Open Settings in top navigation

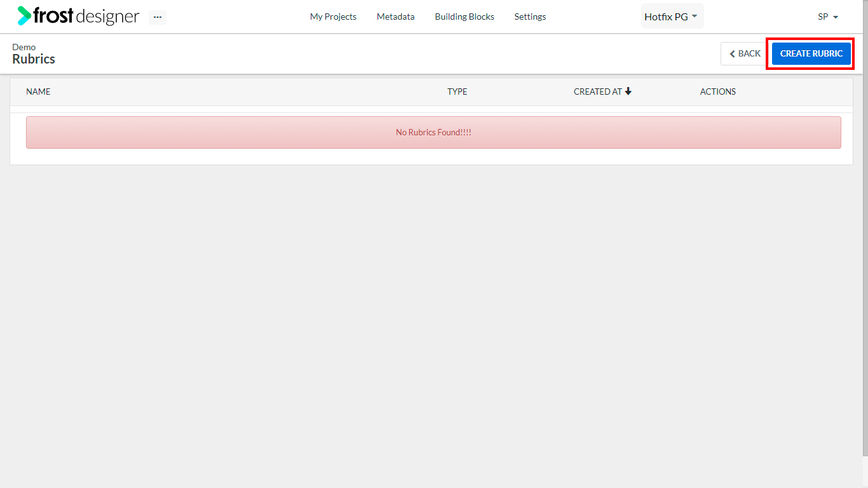530,17
